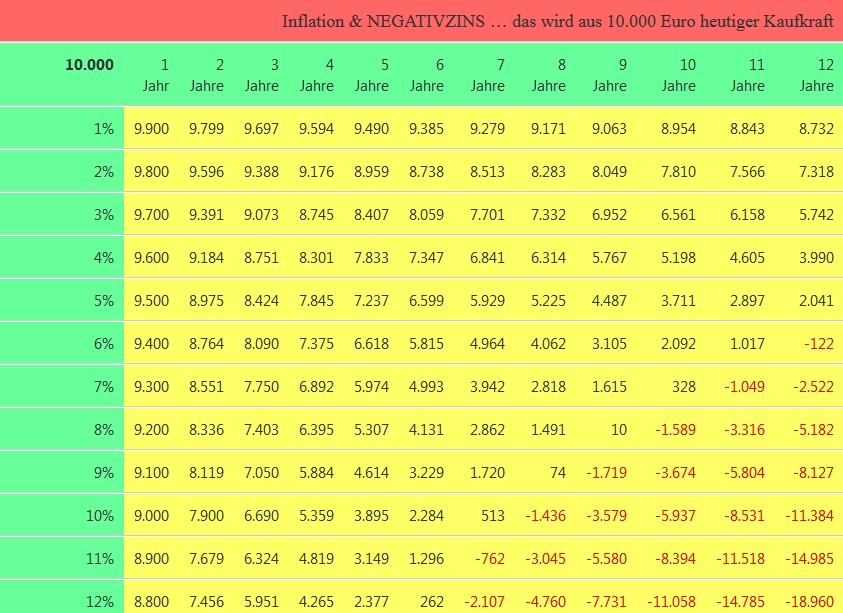
Task: Click the '10 Jahre' column header
Action: (x=678, y=75)
